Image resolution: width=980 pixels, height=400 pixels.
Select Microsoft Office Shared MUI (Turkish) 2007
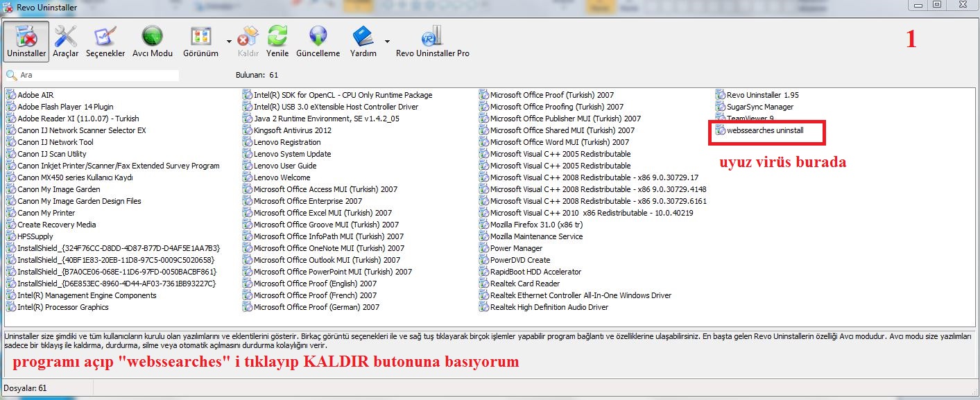557,130
